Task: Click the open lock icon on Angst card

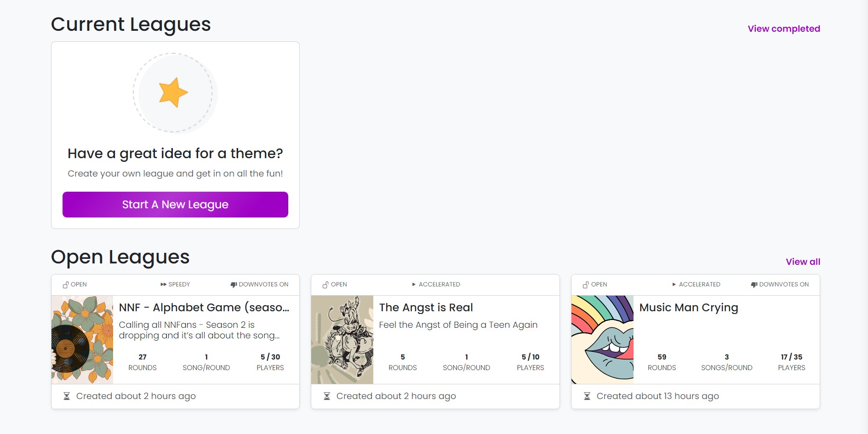Action: point(325,285)
